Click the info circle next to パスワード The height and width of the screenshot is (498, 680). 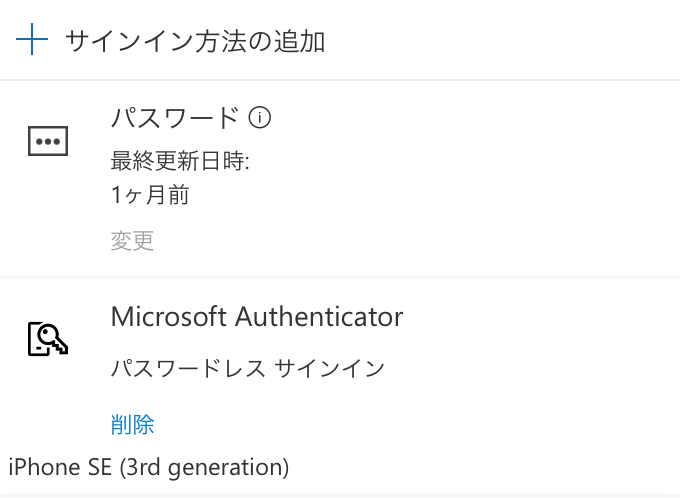pos(260,118)
